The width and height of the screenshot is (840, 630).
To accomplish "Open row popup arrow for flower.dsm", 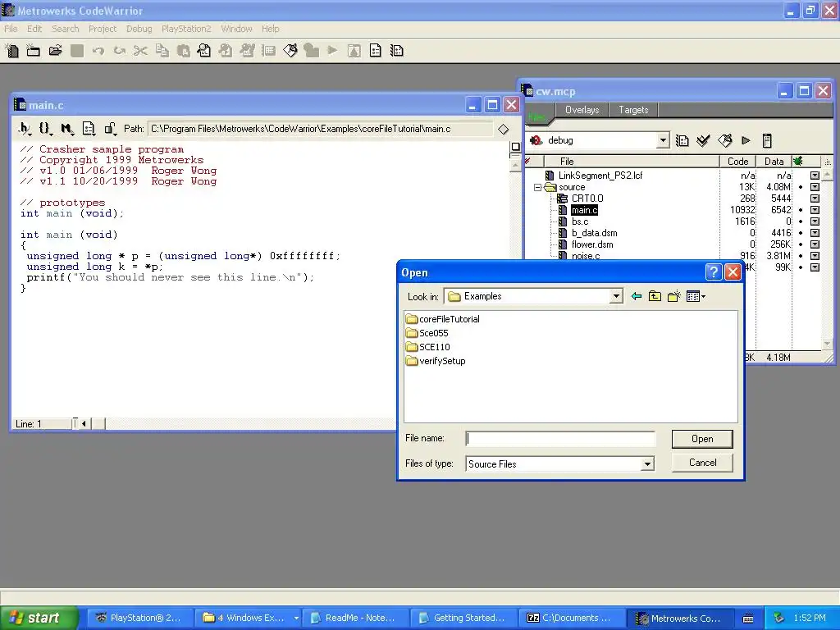I will pyautogui.click(x=815, y=244).
